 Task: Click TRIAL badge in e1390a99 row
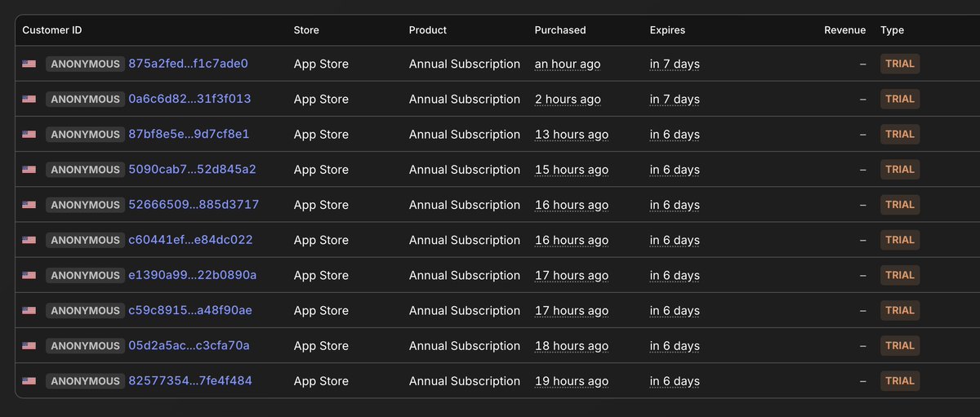pos(900,275)
